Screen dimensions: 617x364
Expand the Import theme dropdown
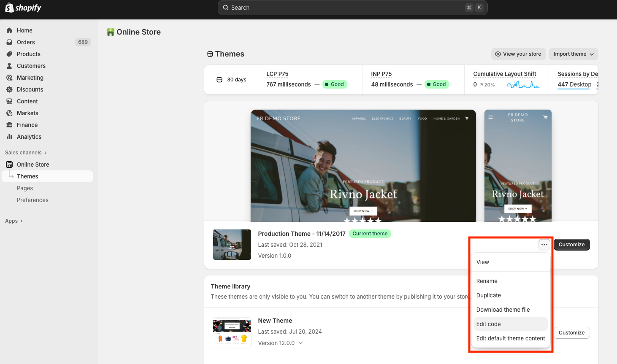573,54
